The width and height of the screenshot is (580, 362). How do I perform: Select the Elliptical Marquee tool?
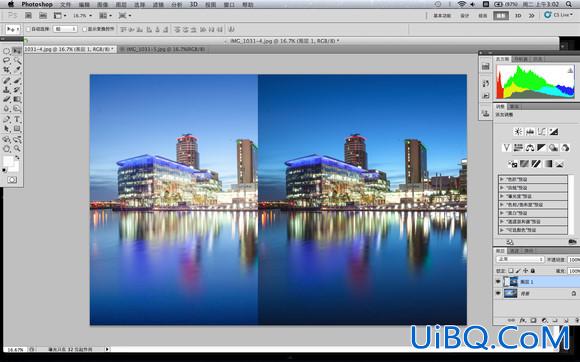(x=7, y=51)
